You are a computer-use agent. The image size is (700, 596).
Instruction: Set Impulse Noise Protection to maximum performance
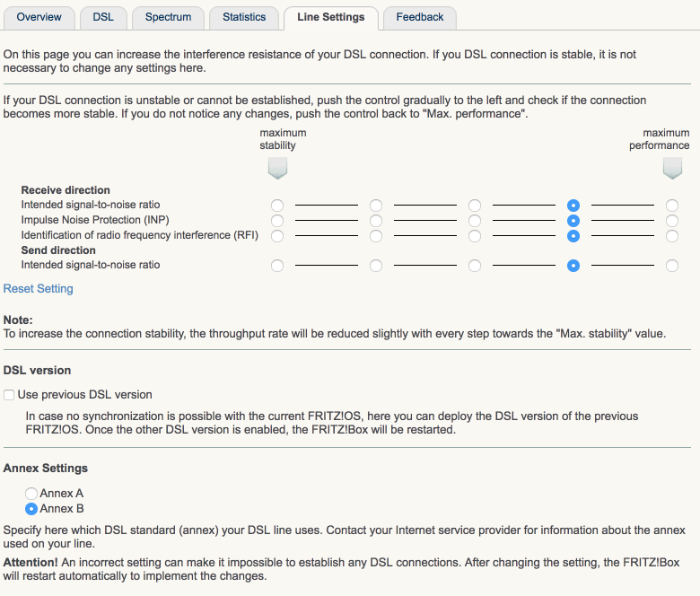coord(672,221)
